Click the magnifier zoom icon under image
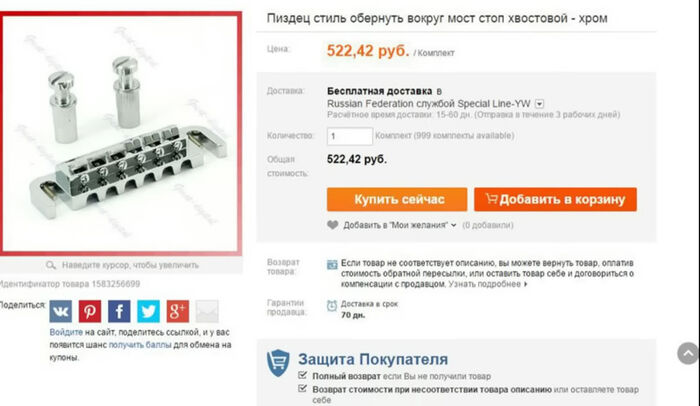 click(x=50, y=265)
